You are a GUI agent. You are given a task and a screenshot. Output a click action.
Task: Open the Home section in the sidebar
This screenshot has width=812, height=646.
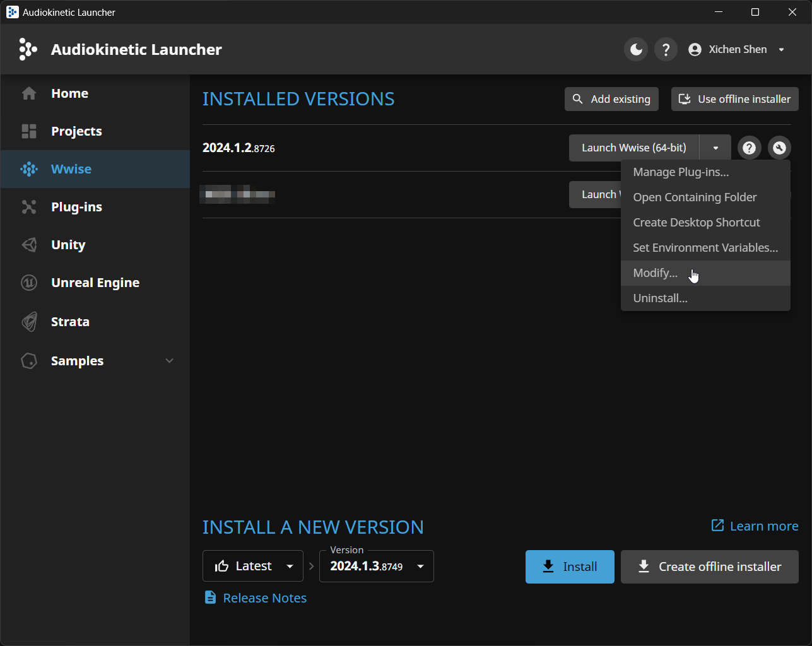tap(95, 93)
